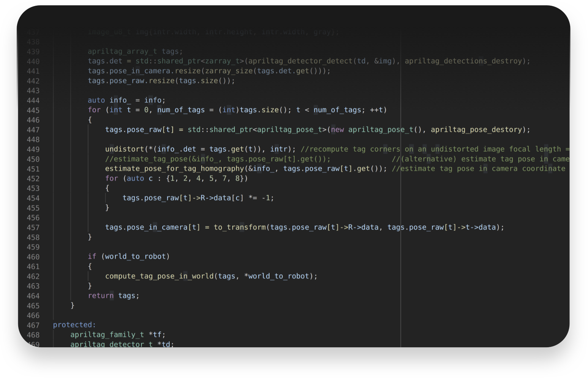Click the auto keyword on line 444
The width and height of the screenshot is (588, 378).
(x=96, y=100)
